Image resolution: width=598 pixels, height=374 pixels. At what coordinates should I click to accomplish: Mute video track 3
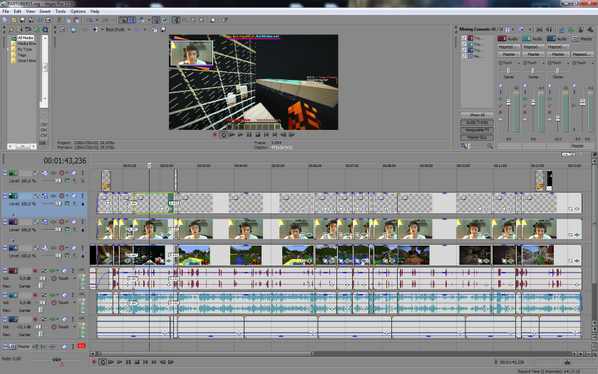coord(74,222)
